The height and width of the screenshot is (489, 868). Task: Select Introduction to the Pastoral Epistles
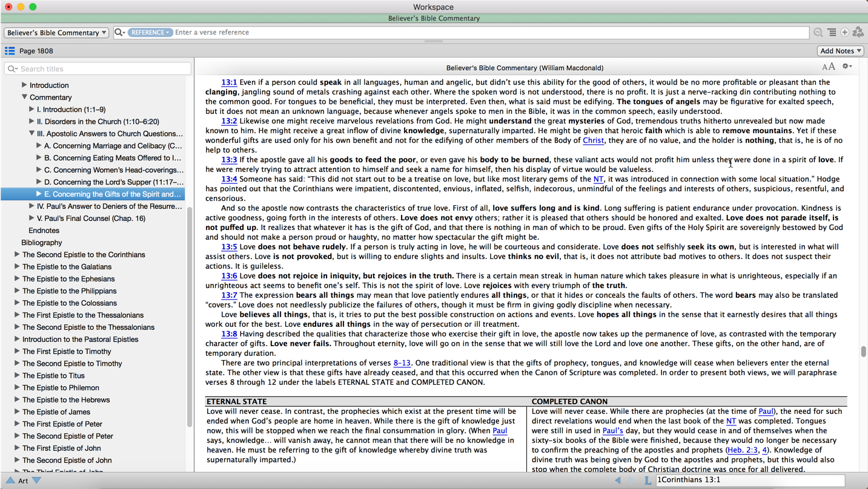point(80,339)
